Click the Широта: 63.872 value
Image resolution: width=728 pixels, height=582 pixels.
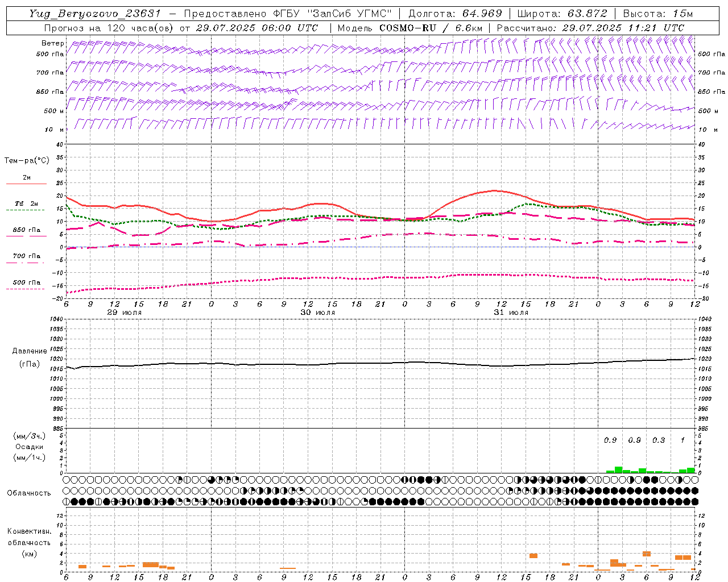(562, 14)
